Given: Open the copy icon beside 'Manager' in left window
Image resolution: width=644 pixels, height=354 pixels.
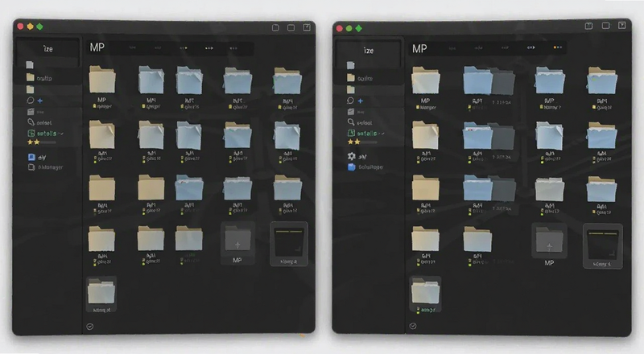Looking at the screenshot, I should pyautogui.click(x=31, y=167).
